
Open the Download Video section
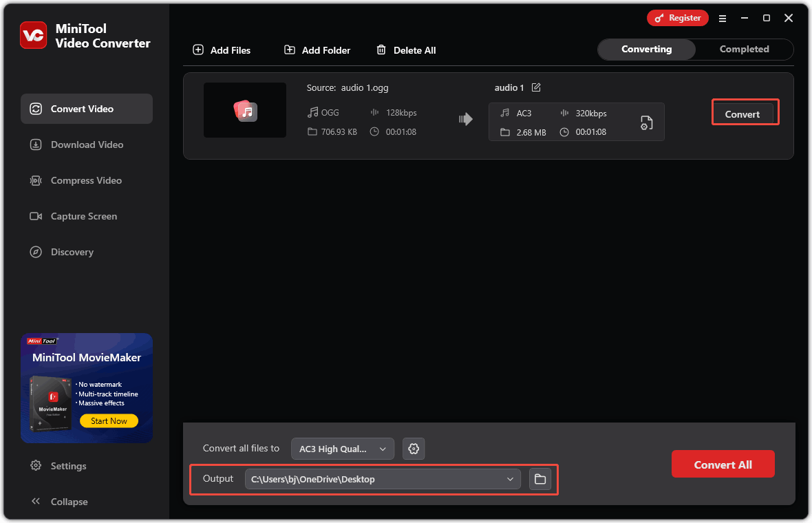[x=87, y=145]
